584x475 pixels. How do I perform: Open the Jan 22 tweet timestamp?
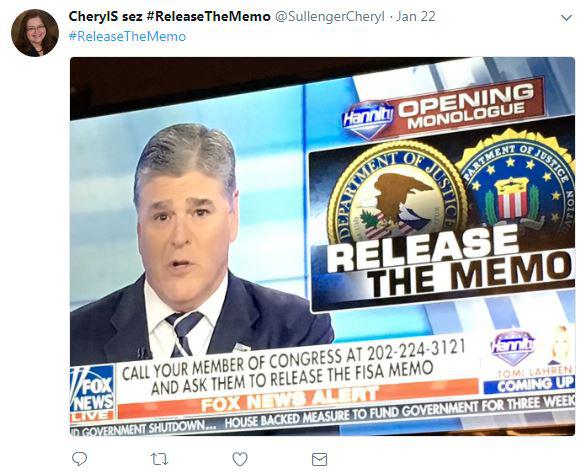pos(416,16)
